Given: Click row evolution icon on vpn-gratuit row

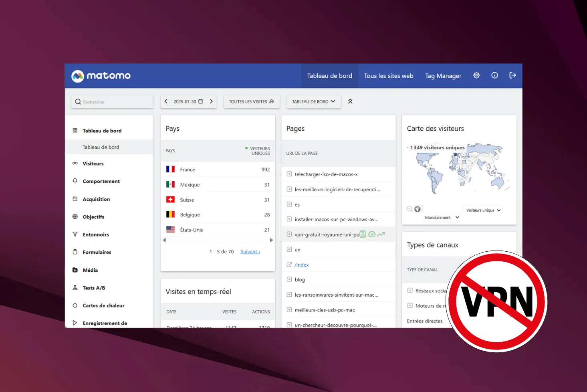Looking at the screenshot, I should (381, 234).
